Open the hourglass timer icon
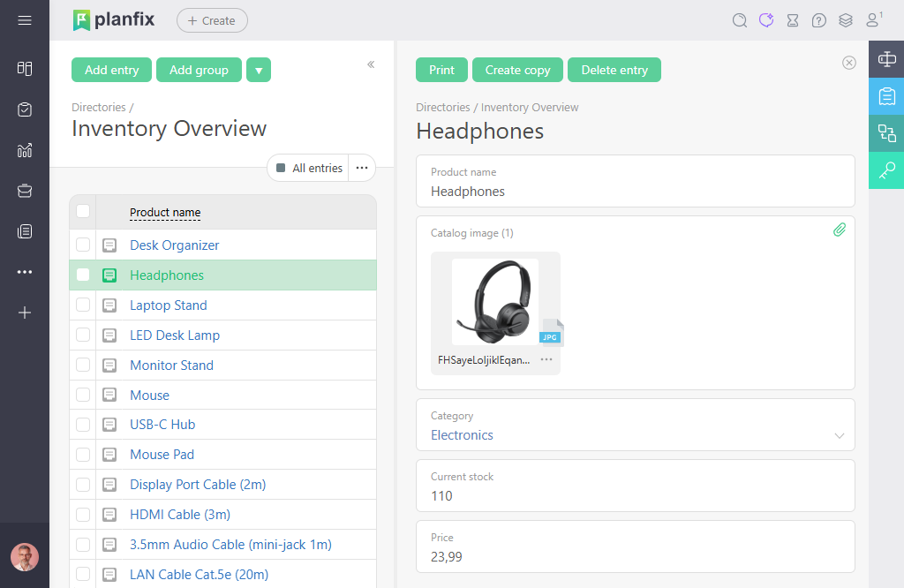 tap(793, 21)
